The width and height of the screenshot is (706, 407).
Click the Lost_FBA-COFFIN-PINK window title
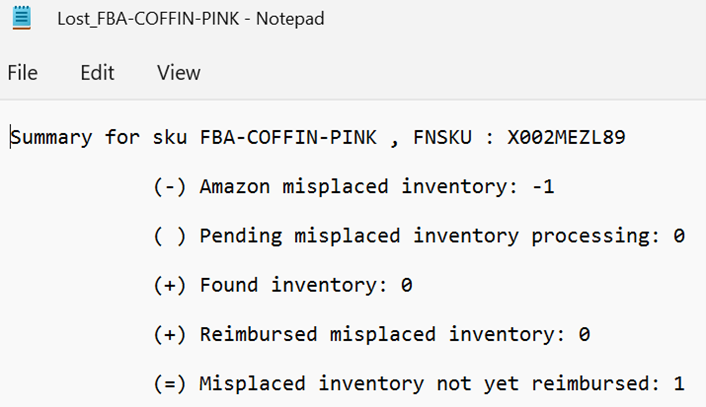(x=190, y=18)
